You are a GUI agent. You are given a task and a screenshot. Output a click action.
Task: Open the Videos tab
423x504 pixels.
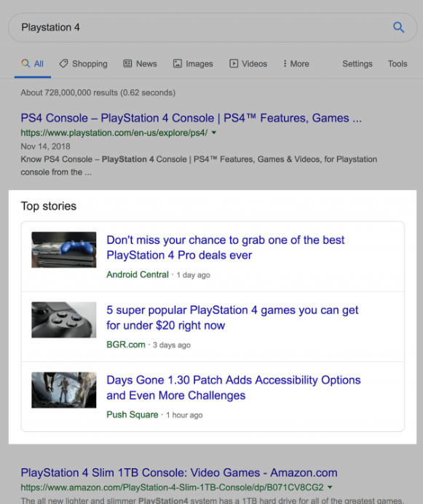pyautogui.click(x=248, y=64)
